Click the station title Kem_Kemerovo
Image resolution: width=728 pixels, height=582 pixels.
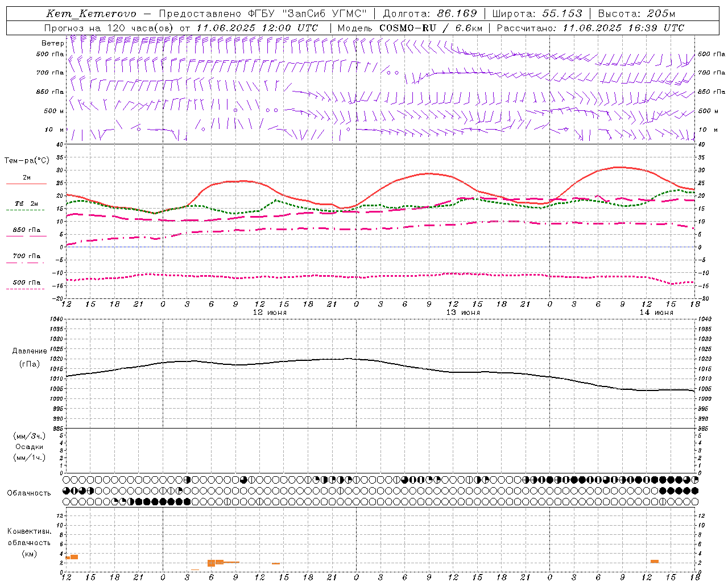coord(91,14)
